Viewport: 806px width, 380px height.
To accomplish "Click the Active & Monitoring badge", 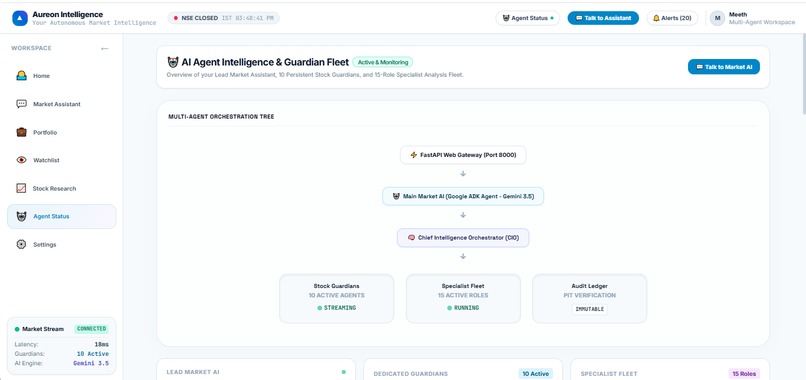I will pyautogui.click(x=382, y=62).
